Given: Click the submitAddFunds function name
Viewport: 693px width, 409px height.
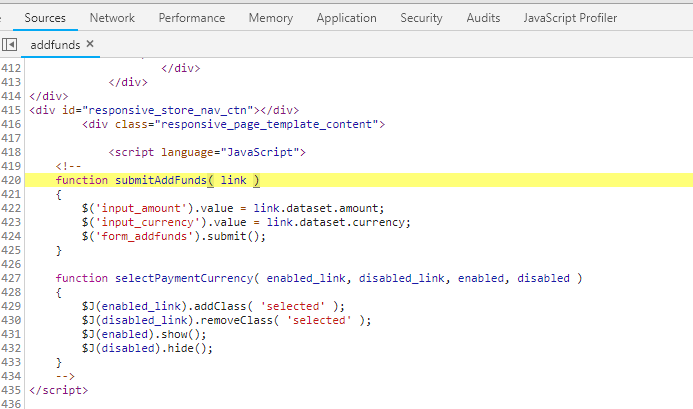Looking at the screenshot, I should 161,180.
